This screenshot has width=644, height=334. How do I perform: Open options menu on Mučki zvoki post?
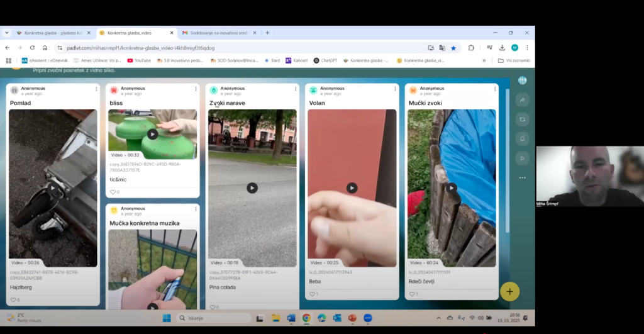495,89
